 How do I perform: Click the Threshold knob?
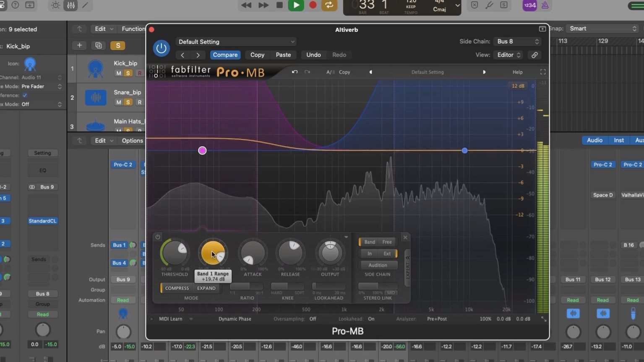[x=175, y=253]
